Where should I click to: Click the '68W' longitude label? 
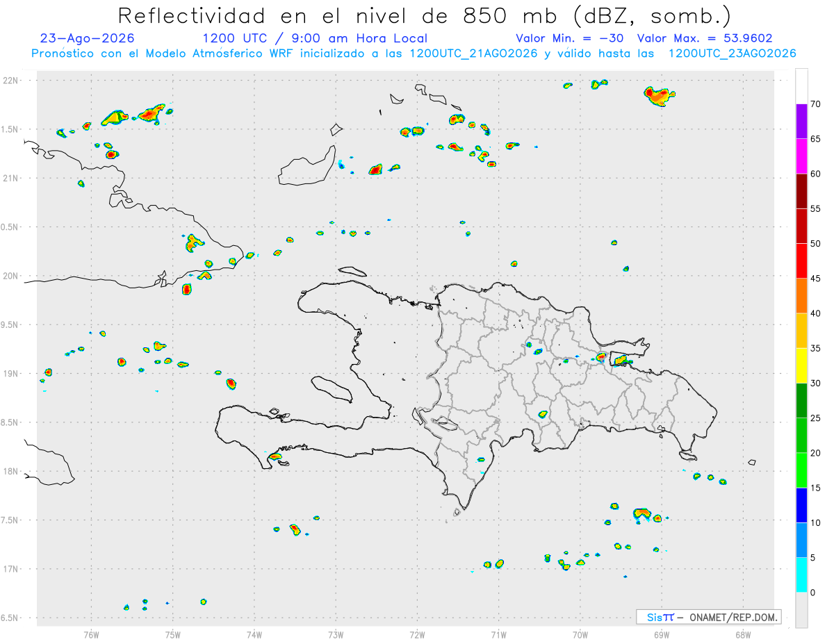743,634
